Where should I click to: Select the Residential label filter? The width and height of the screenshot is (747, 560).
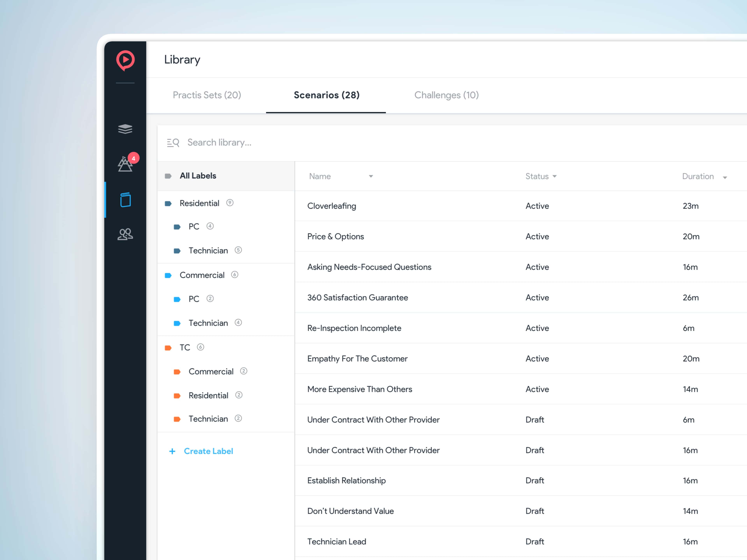(199, 203)
